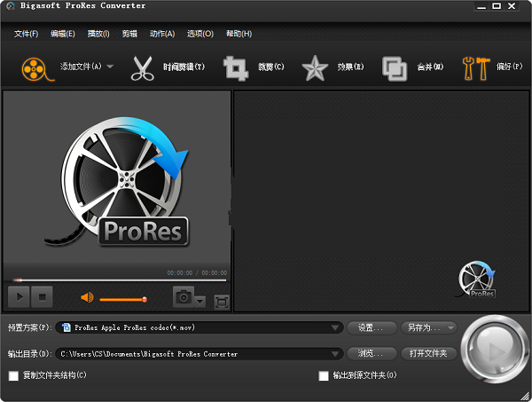Open the 文件(F) menu
The image size is (532, 402).
tap(27, 34)
